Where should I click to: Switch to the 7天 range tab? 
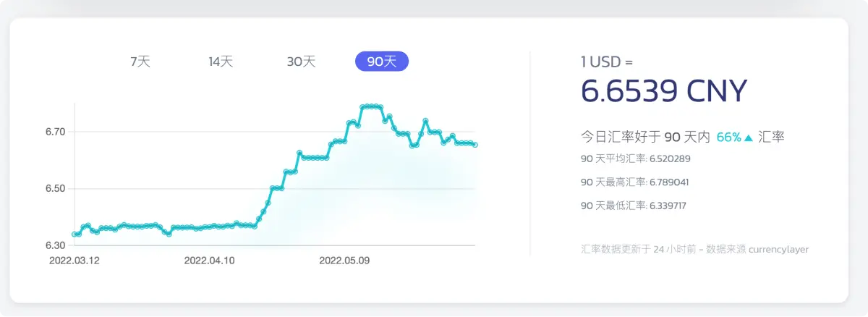pos(140,62)
